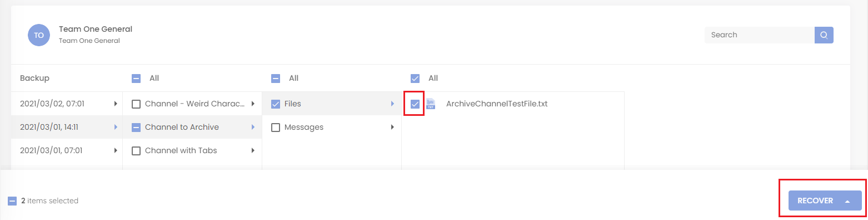Select the 2021/03/01, 07:01 backup entry

pos(67,150)
